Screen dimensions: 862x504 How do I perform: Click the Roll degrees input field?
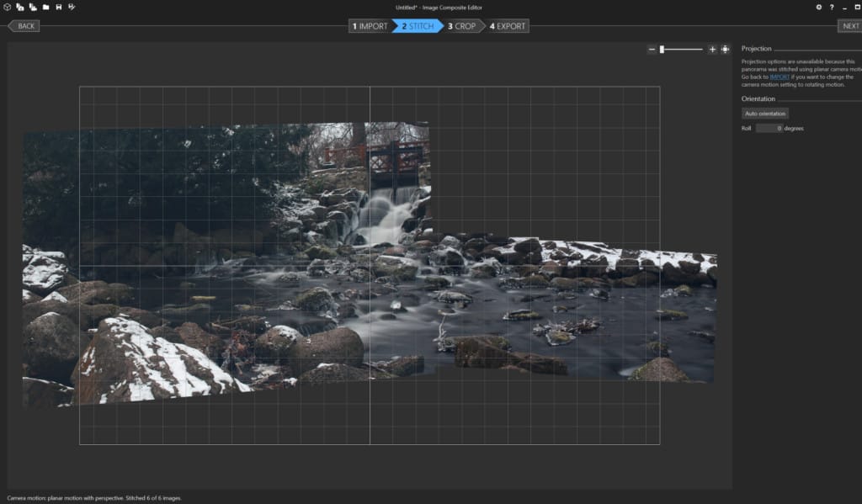click(769, 128)
